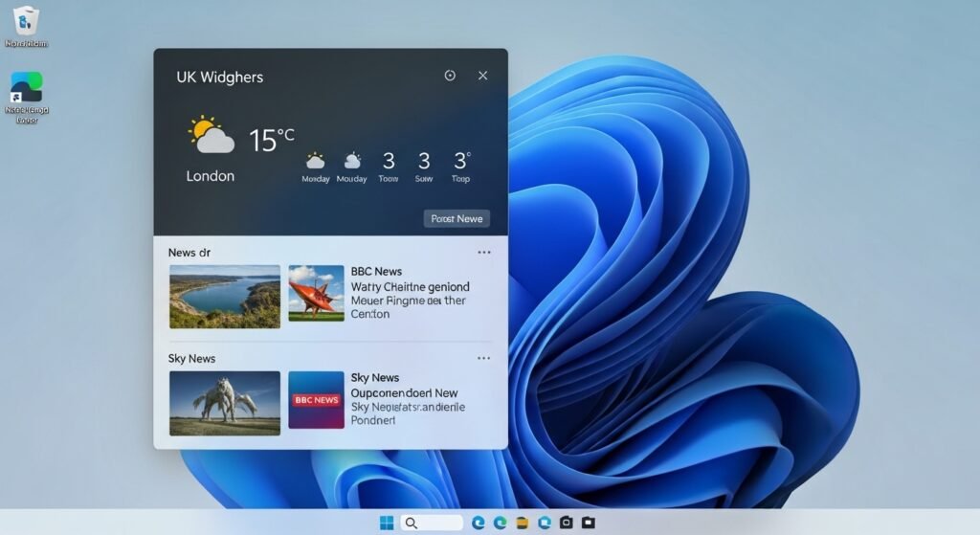The height and width of the screenshot is (535, 980).
Task: Close the UK widgets panel
Action: click(482, 76)
